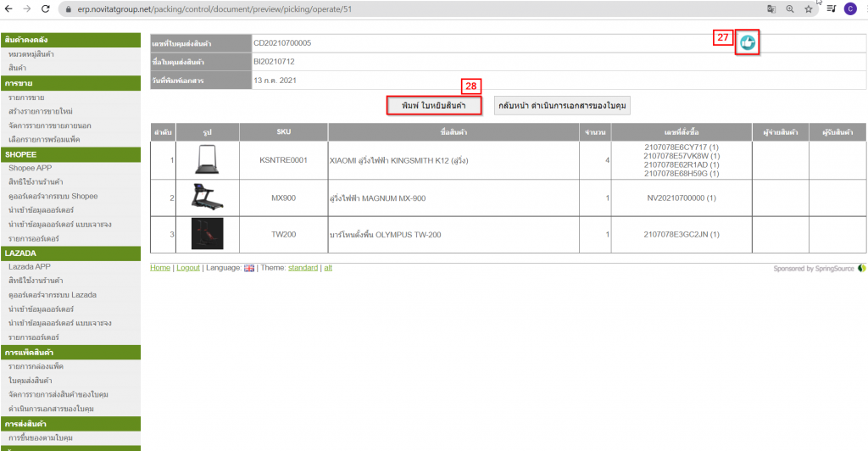Select ดูออร์เดอร์จากระบบ Lazada menu item
Viewport: 868px width, 451px height.
(x=53, y=294)
